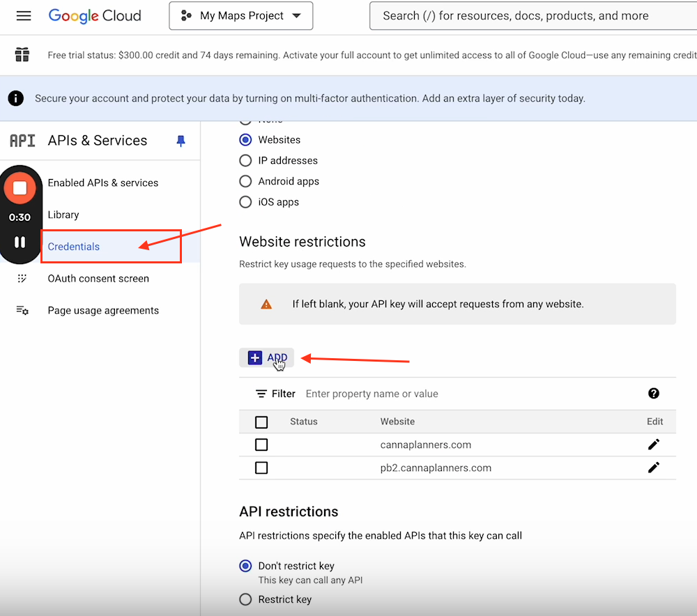
Task: Select the Restrict key option
Action: click(x=245, y=599)
